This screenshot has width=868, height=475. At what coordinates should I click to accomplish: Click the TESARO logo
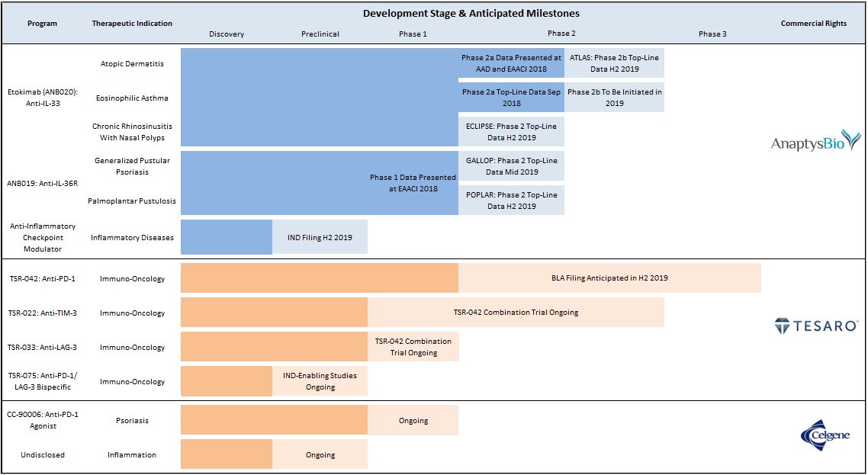coord(816,326)
